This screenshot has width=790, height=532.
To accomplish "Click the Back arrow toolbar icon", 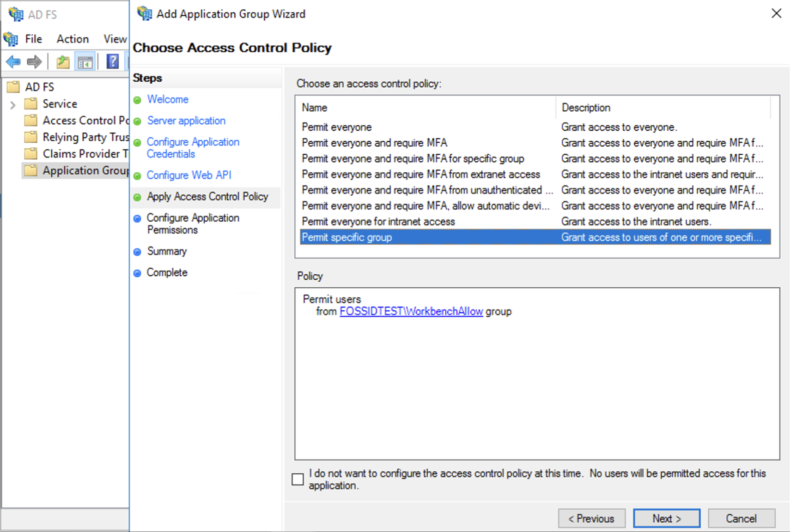I will 13,61.
